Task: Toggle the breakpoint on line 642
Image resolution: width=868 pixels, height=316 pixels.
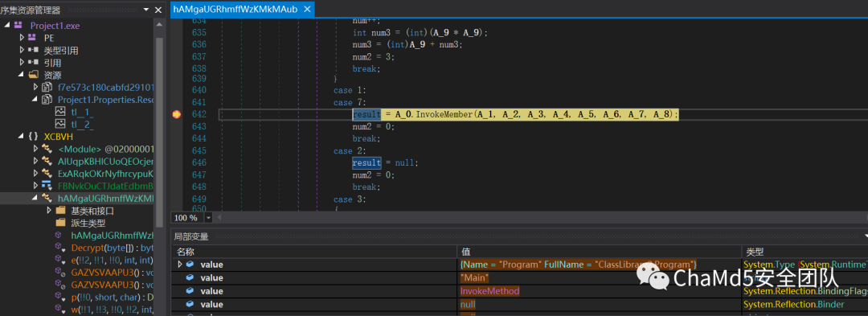Action: [x=177, y=114]
